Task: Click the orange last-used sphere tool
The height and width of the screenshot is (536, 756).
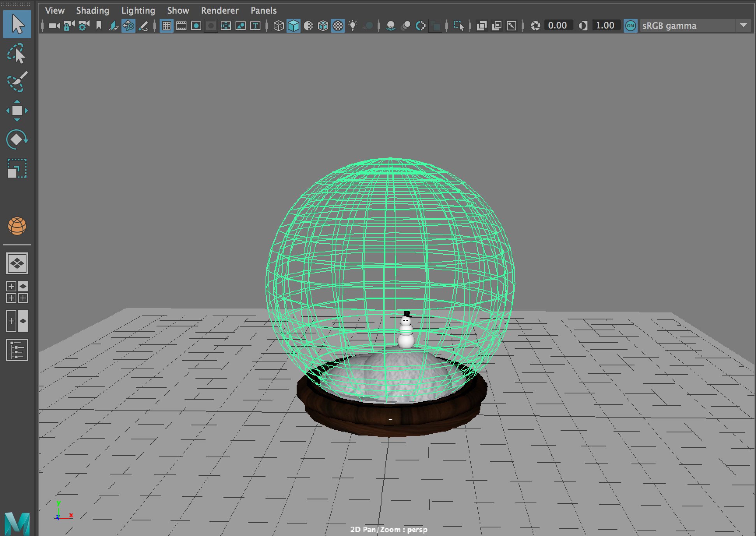Action: pos(17,226)
